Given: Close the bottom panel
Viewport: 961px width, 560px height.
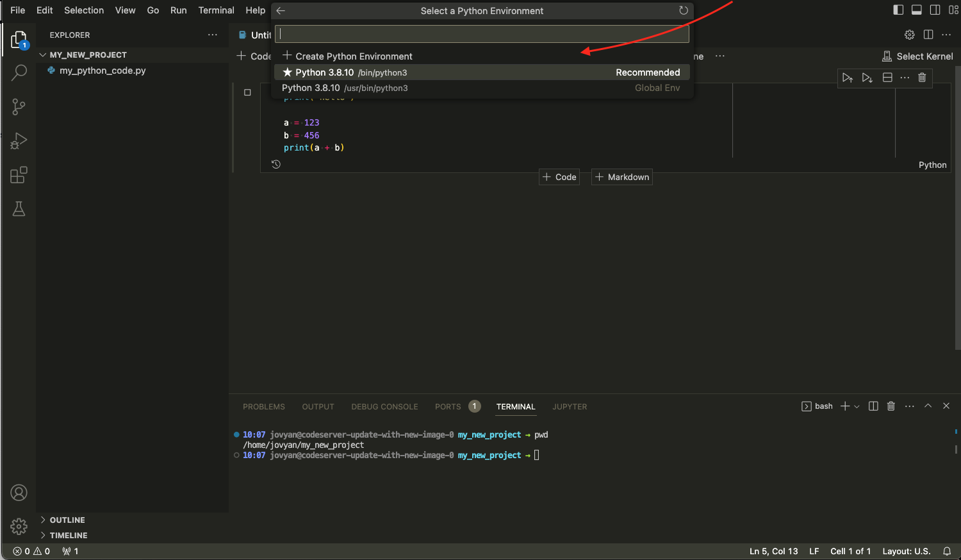Looking at the screenshot, I should tap(946, 406).
